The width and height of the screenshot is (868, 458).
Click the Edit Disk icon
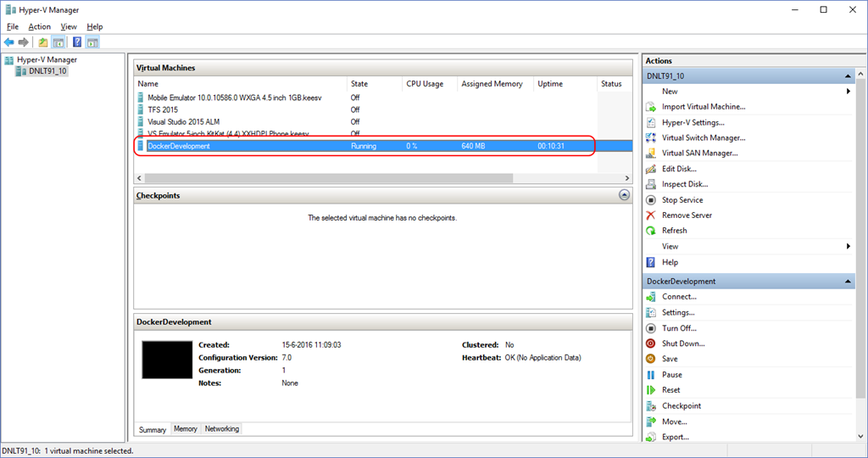[651, 169]
